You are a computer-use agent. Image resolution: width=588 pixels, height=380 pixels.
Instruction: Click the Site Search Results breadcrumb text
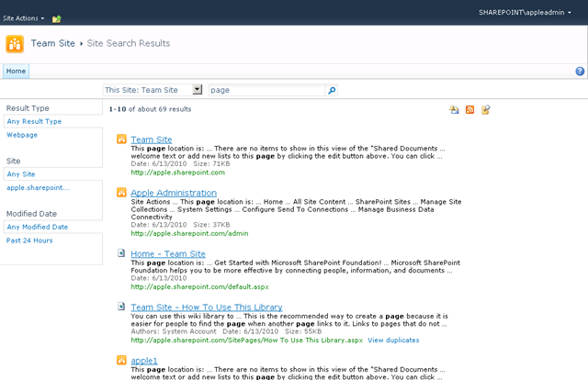(x=129, y=43)
